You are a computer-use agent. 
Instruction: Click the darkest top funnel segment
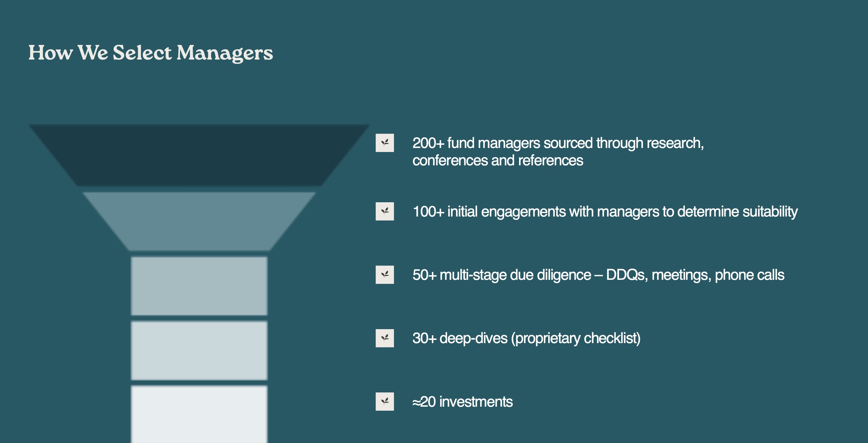(x=199, y=154)
